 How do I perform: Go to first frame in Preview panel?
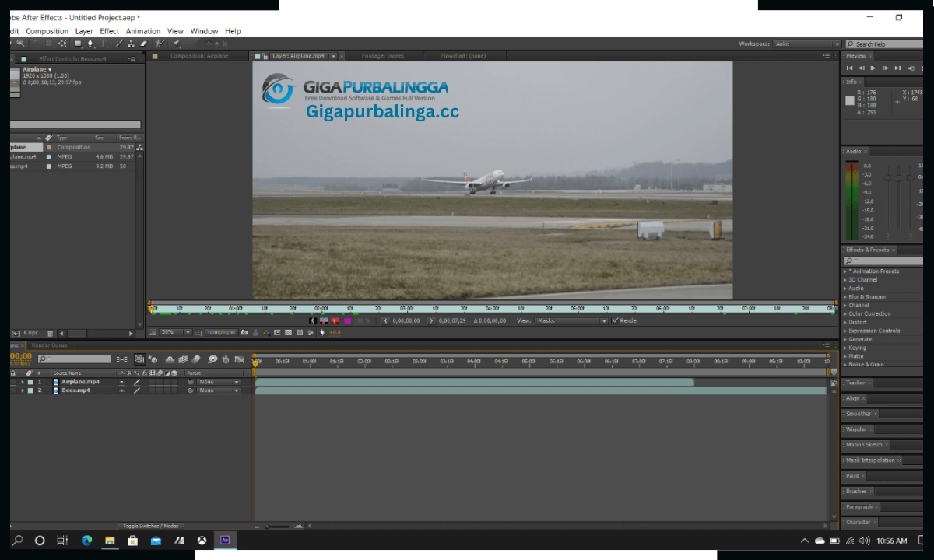[850, 68]
